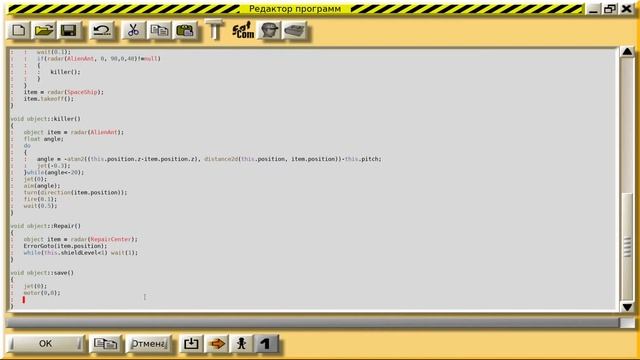Execute one step with the 1 button
The width and height of the screenshot is (640, 360).
tap(266, 344)
